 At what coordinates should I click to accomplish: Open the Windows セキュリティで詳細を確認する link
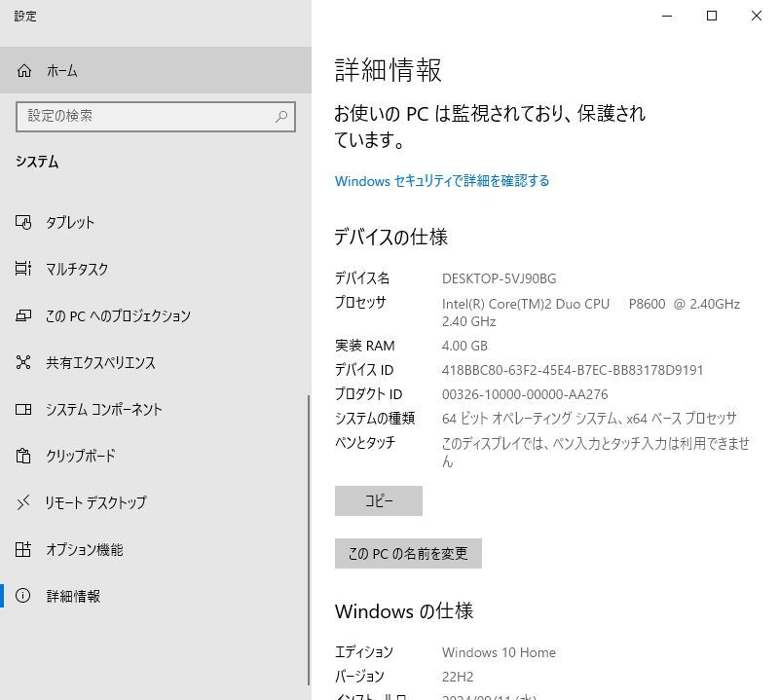(x=442, y=181)
